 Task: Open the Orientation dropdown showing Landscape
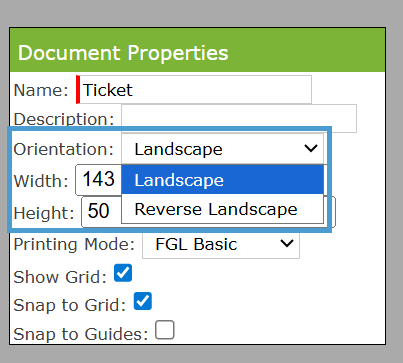pyautogui.click(x=222, y=149)
